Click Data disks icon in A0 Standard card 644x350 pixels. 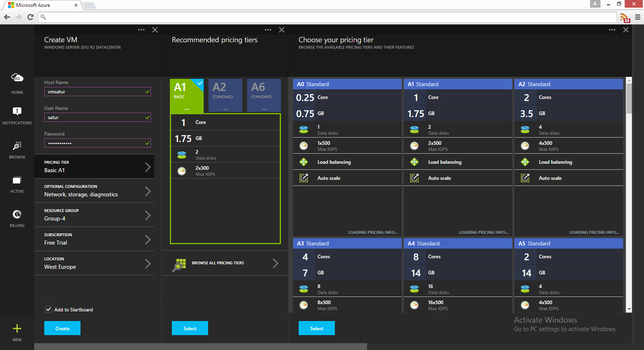[303, 130]
